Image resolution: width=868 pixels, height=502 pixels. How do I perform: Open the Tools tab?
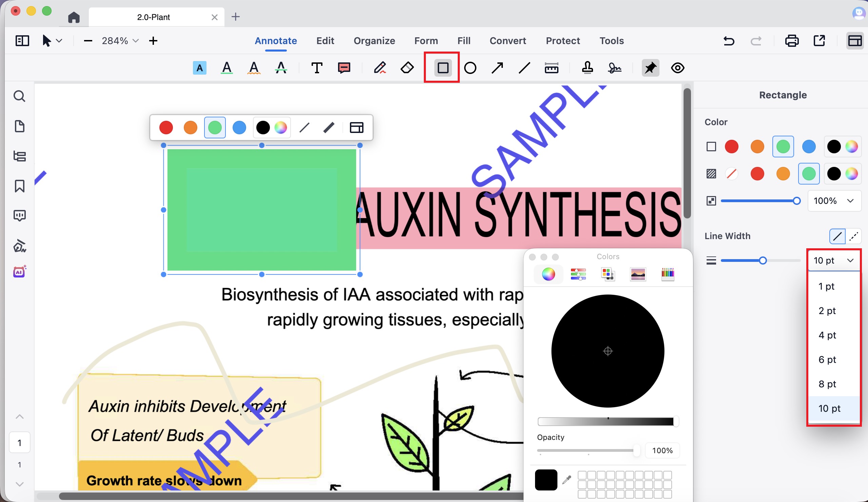pyautogui.click(x=611, y=41)
